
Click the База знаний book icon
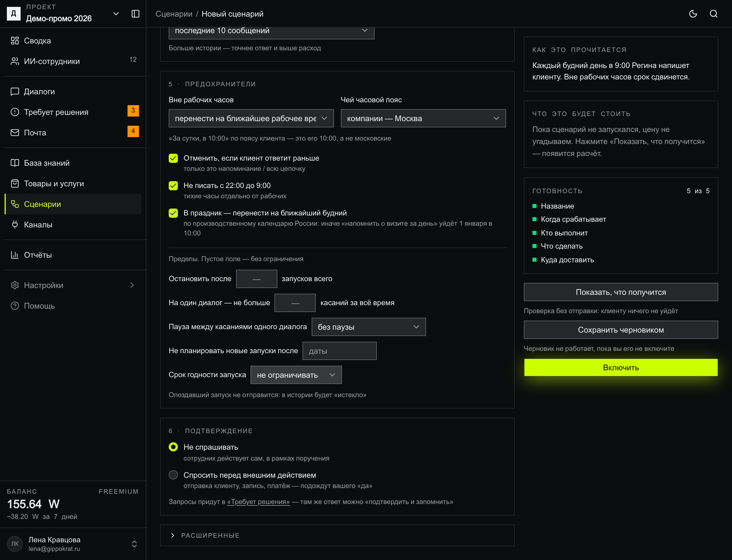[x=15, y=163]
